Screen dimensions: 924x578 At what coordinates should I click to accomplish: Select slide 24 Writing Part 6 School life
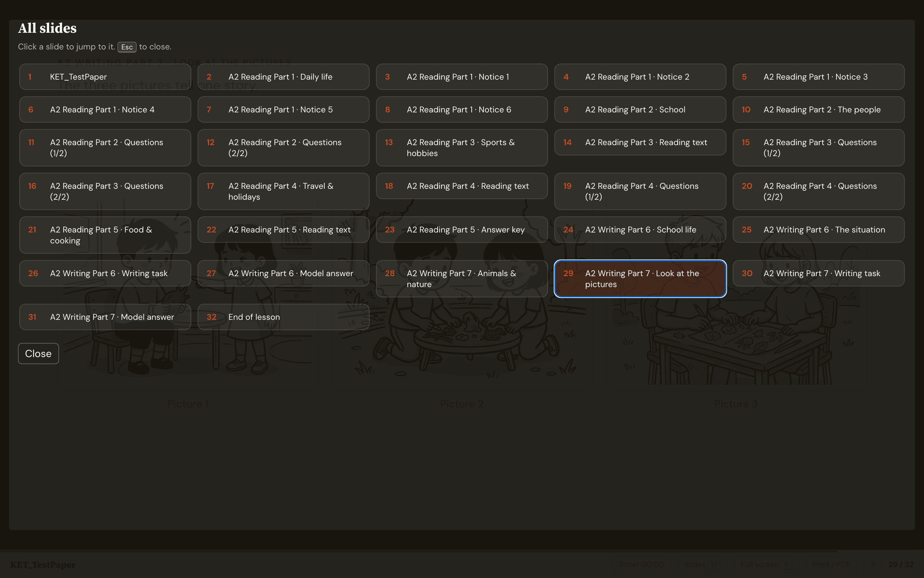coord(640,230)
